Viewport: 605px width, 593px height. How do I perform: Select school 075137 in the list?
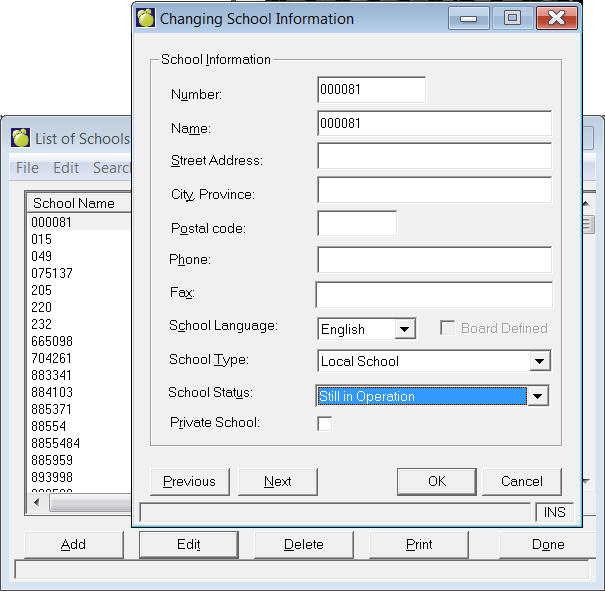click(51, 273)
